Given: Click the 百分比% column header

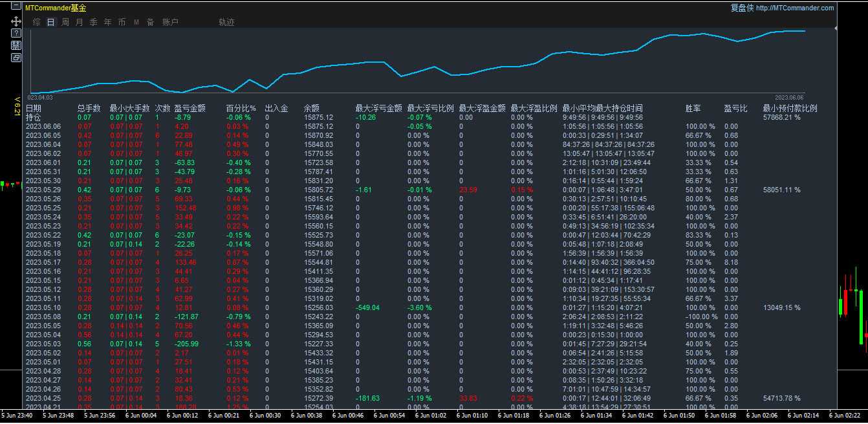Looking at the screenshot, I should click(x=241, y=109).
